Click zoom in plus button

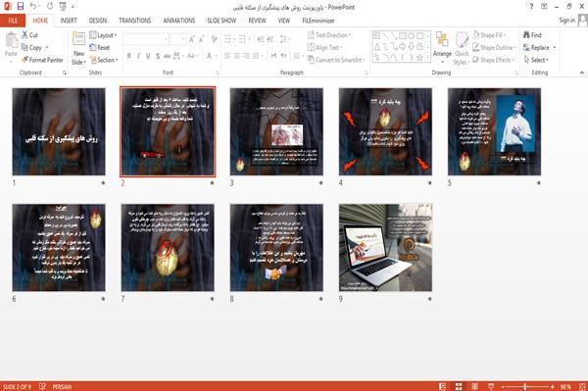(553, 386)
